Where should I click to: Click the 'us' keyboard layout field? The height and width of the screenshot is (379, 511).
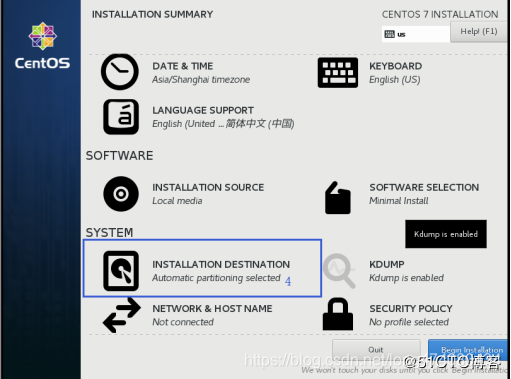(x=416, y=34)
